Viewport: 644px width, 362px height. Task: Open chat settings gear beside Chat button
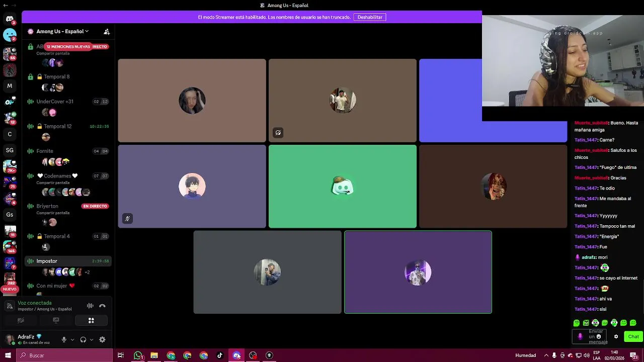[616, 337]
